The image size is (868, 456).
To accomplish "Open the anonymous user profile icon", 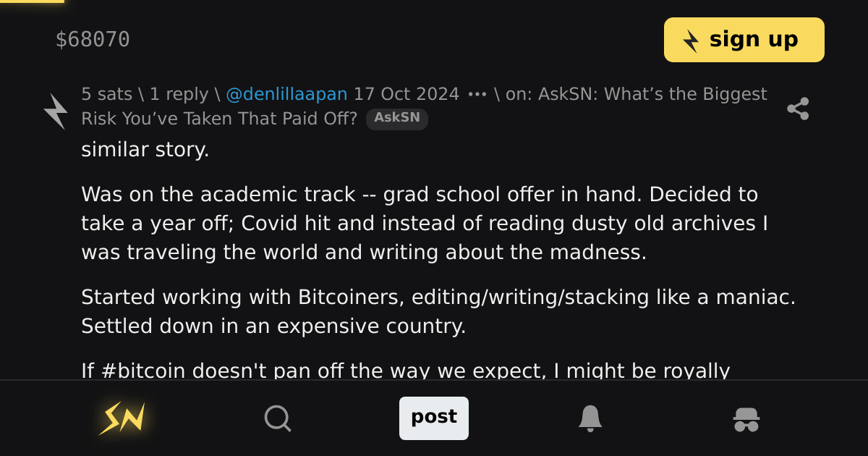I will coord(746,418).
